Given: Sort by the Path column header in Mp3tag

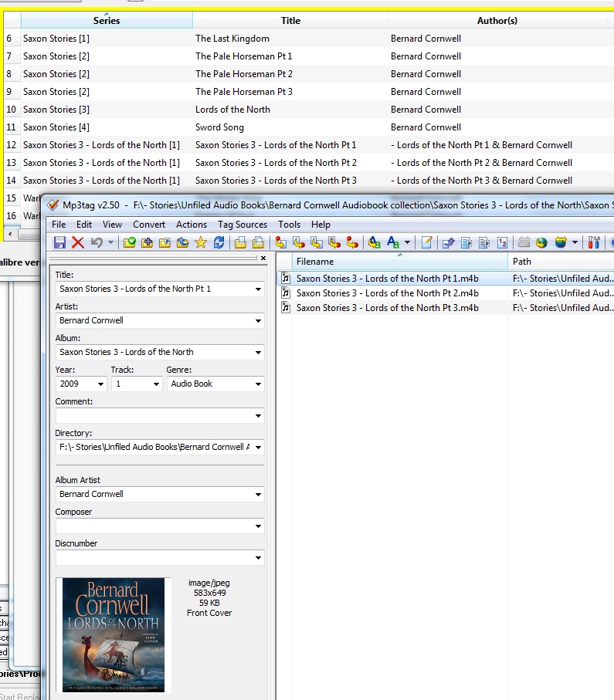Looking at the screenshot, I should (x=561, y=262).
